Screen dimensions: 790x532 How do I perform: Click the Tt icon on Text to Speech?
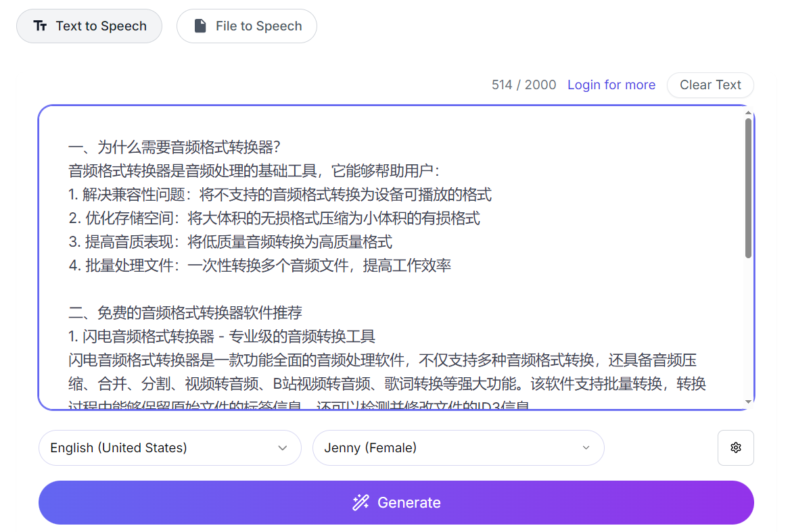41,26
